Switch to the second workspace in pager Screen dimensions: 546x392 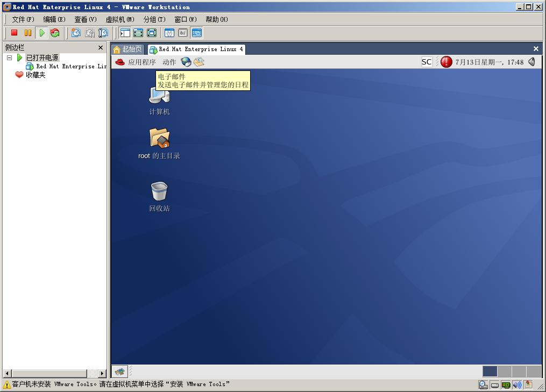coord(505,371)
